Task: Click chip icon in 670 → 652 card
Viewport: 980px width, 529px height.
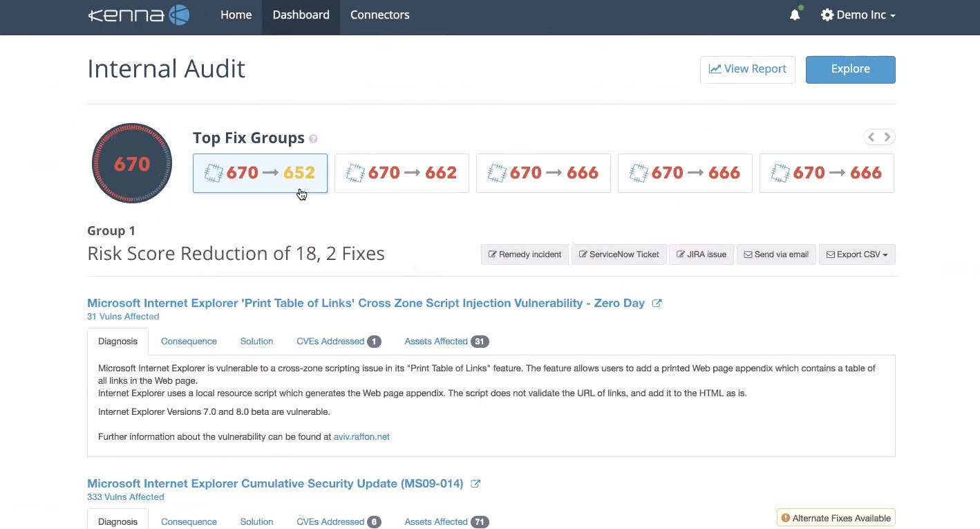Action: click(214, 173)
